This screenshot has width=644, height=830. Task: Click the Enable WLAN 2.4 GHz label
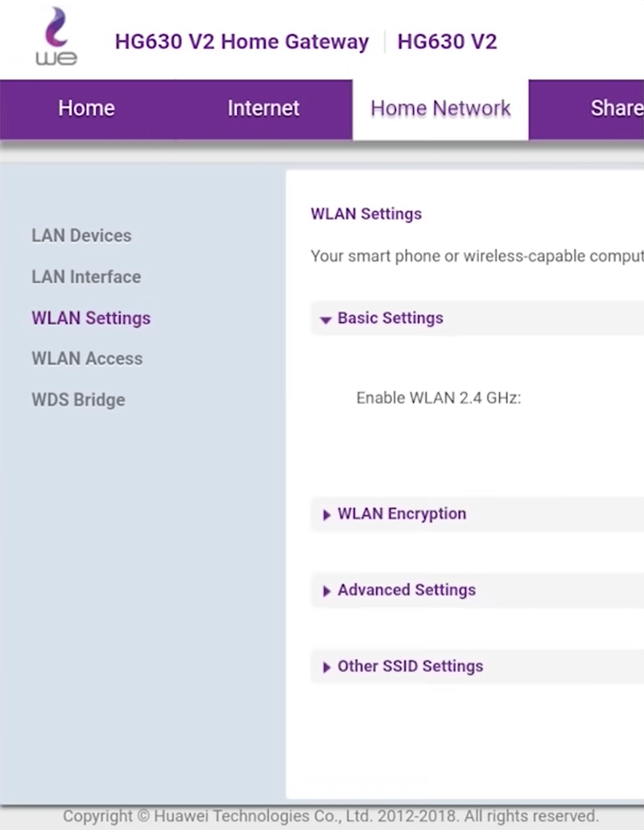point(439,398)
